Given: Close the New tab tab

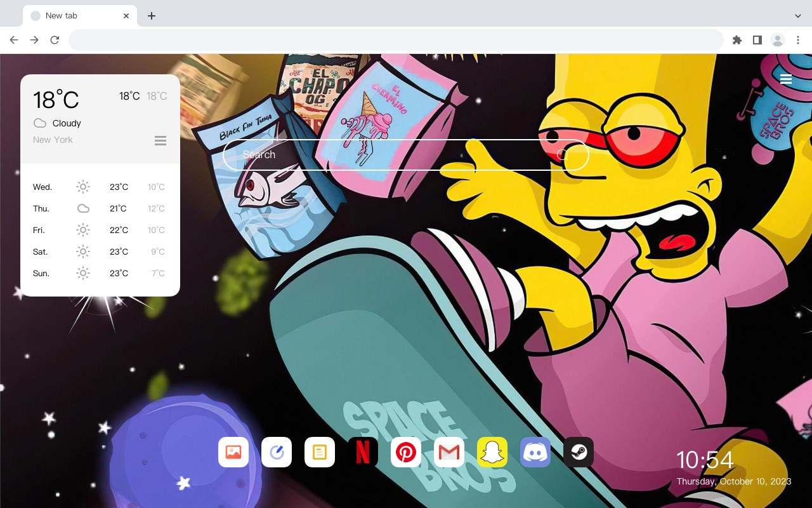Looking at the screenshot, I should pyautogui.click(x=126, y=16).
